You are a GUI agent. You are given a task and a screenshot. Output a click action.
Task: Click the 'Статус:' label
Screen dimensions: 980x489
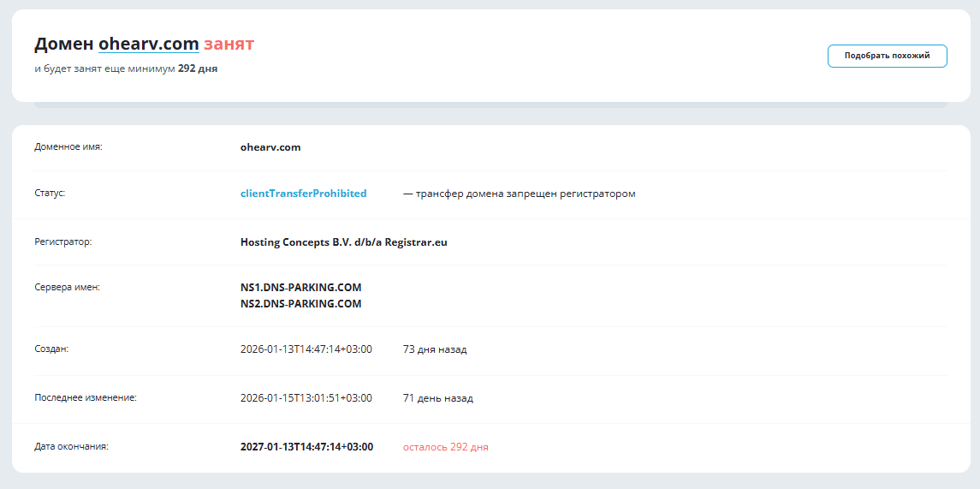[x=50, y=194]
